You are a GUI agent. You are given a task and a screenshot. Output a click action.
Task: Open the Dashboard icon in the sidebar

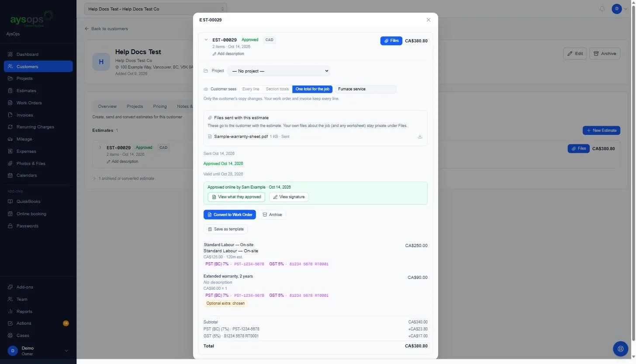[x=10, y=55]
